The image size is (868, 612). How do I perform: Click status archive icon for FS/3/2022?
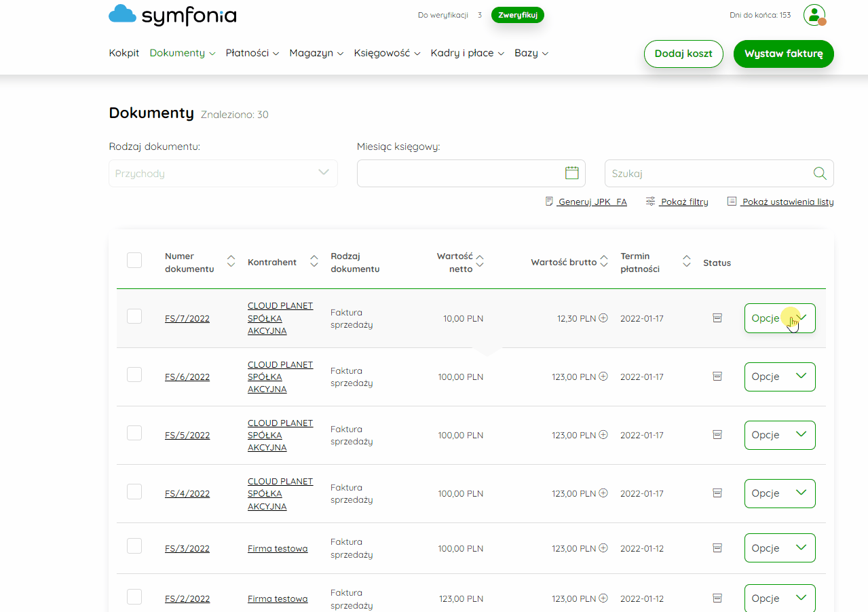pyautogui.click(x=717, y=548)
